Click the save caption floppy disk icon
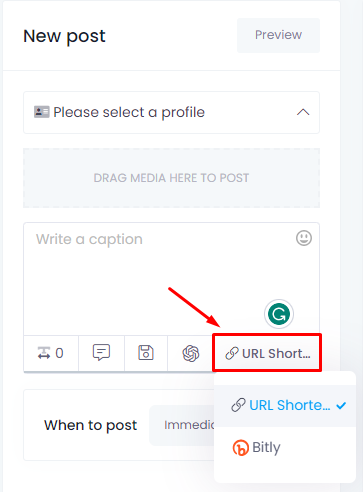Screen dimensions: 363x492 [146, 353]
